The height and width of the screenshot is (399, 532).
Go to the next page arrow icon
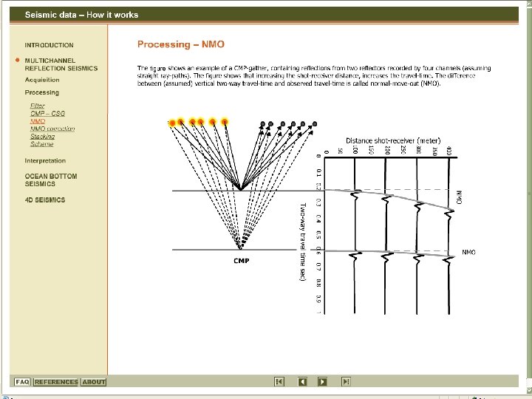click(322, 382)
